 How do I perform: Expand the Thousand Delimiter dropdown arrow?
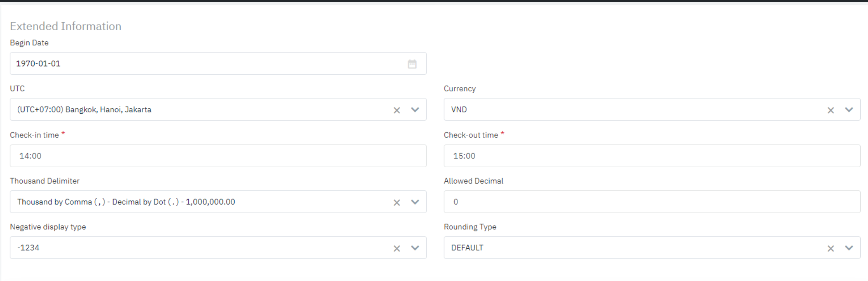pyautogui.click(x=415, y=202)
